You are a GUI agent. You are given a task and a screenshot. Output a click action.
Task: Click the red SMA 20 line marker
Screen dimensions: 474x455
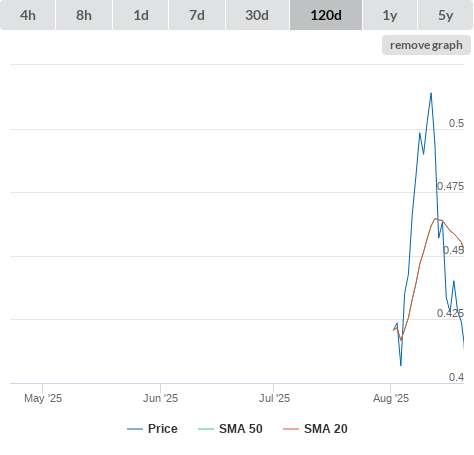(x=291, y=429)
